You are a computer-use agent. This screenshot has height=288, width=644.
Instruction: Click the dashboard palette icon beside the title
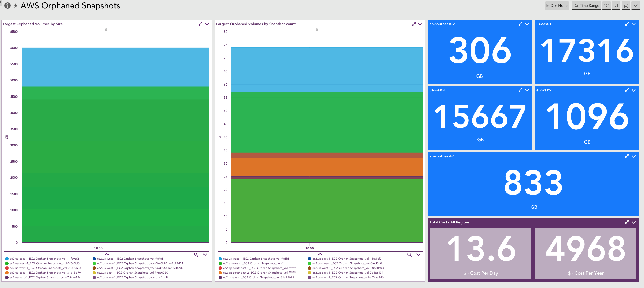point(8,5)
